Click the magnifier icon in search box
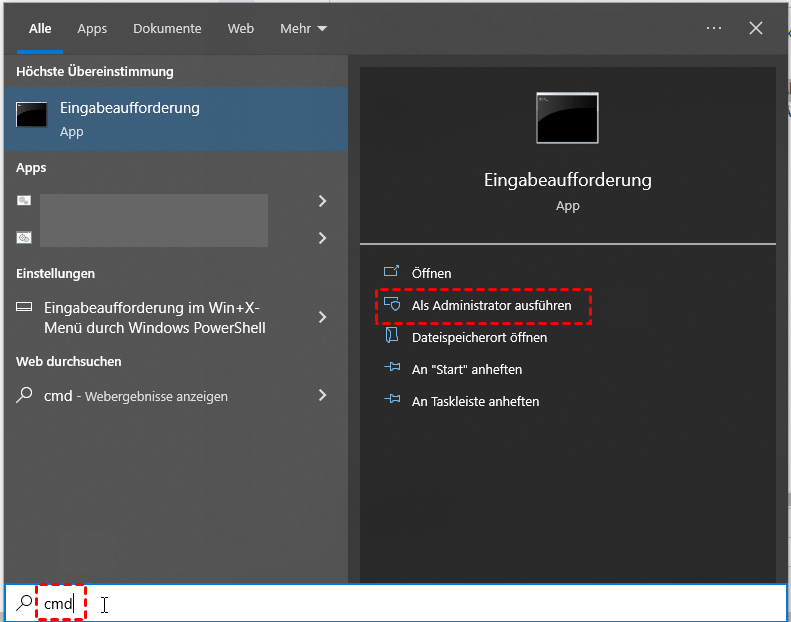 pos(24,604)
